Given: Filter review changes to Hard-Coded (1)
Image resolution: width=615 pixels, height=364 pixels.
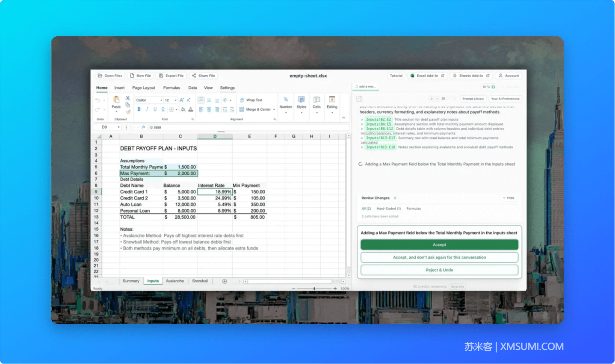Looking at the screenshot, I should [x=388, y=208].
